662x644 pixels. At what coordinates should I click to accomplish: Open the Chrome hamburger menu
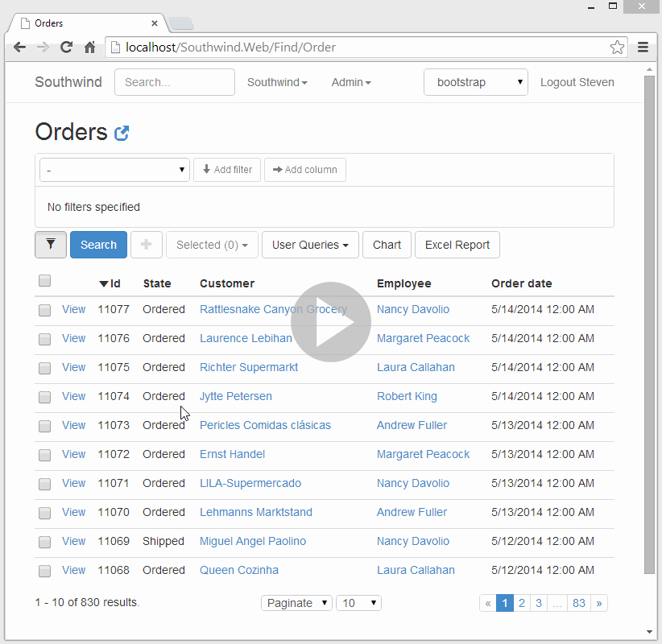(643, 47)
